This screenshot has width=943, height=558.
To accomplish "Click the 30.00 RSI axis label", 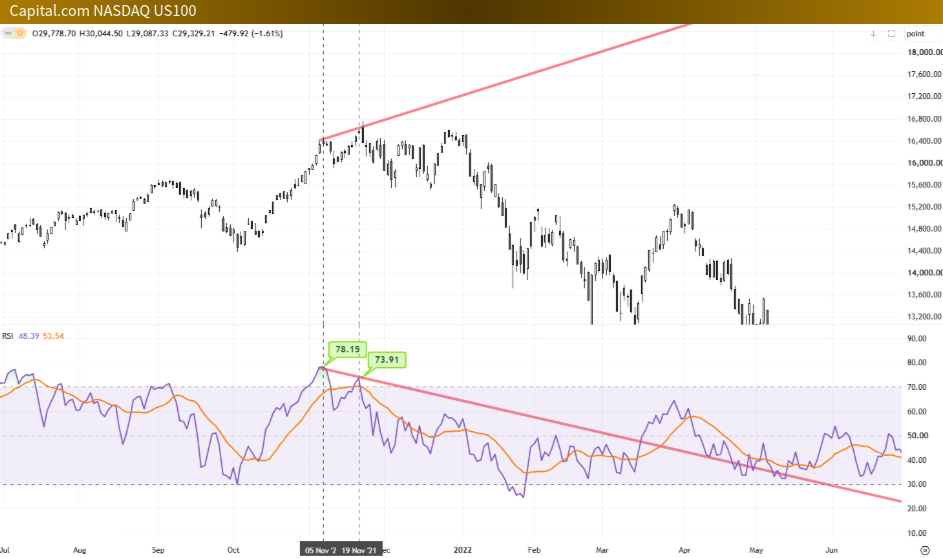I will [x=917, y=484].
